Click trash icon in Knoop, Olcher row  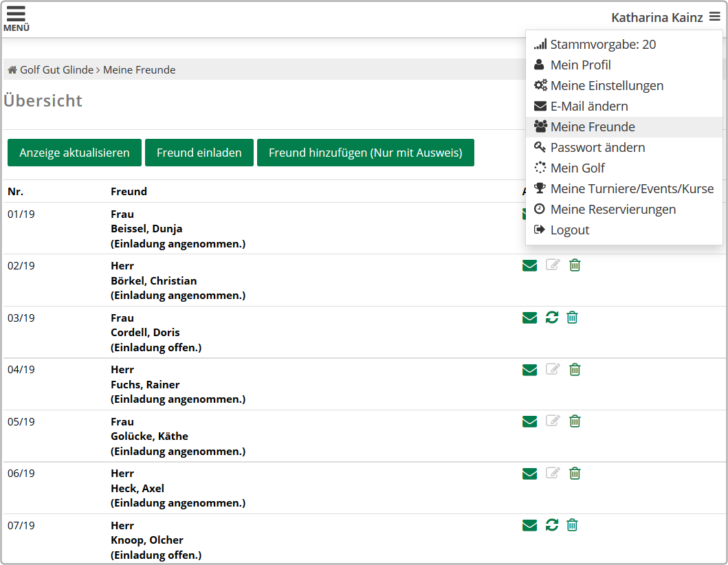coord(572,526)
